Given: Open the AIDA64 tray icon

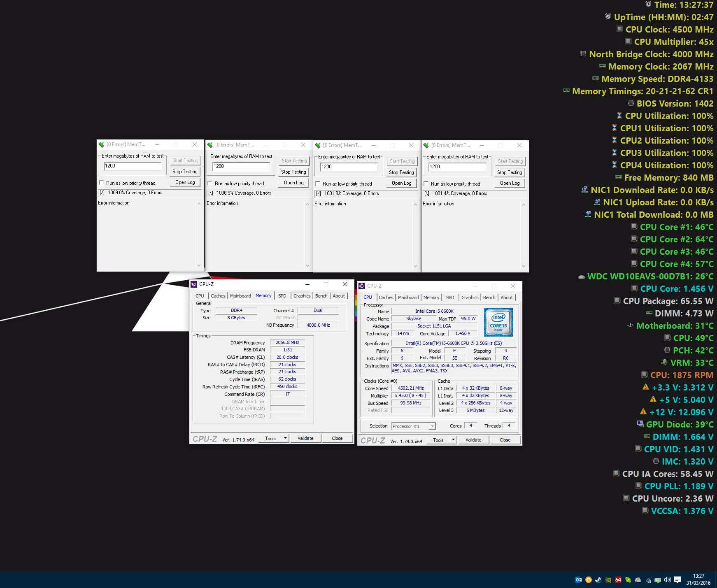Looking at the screenshot, I should [x=618, y=580].
